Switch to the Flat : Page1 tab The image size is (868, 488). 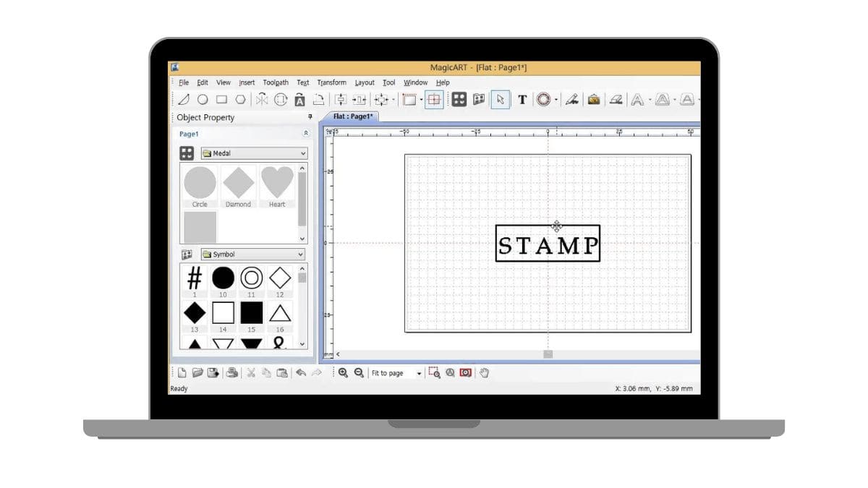tap(352, 116)
